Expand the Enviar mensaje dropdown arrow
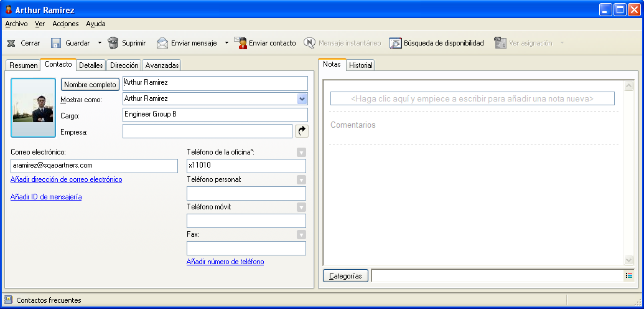This screenshot has height=309, width=644. click(226, 43)
